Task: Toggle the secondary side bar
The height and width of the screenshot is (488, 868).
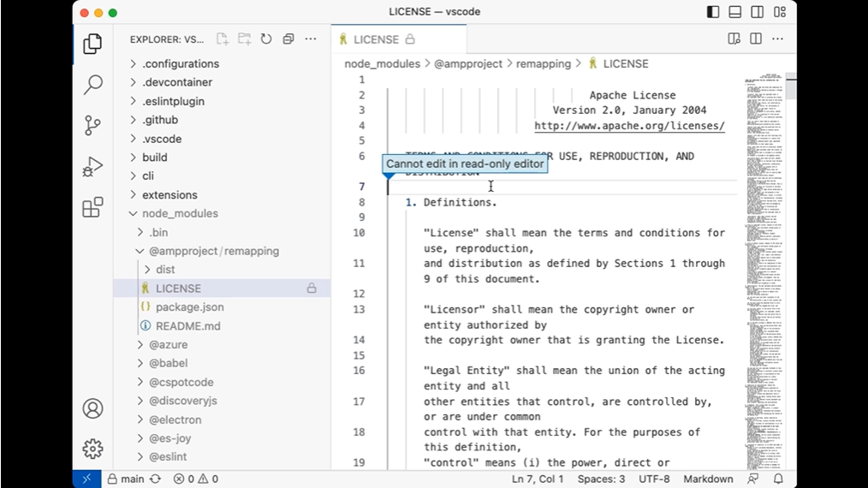Action: [758, 12]
